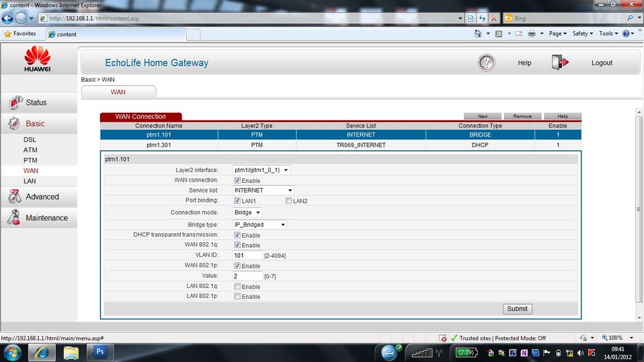Image resolution: width=644 pixels, height=362 pixels.
Task: Click the Submit button
Action: (x=517, y=309)
